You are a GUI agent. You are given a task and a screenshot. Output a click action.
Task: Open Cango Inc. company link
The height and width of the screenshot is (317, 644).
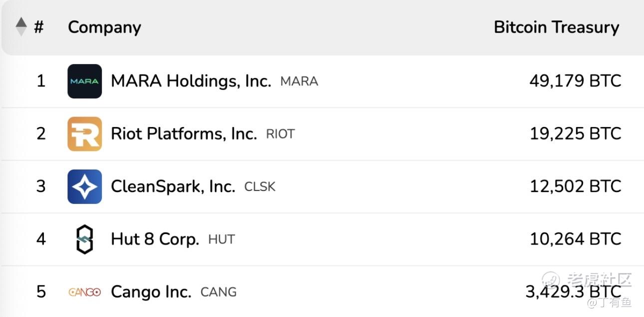pyautogui.click(x=151, y=292)
